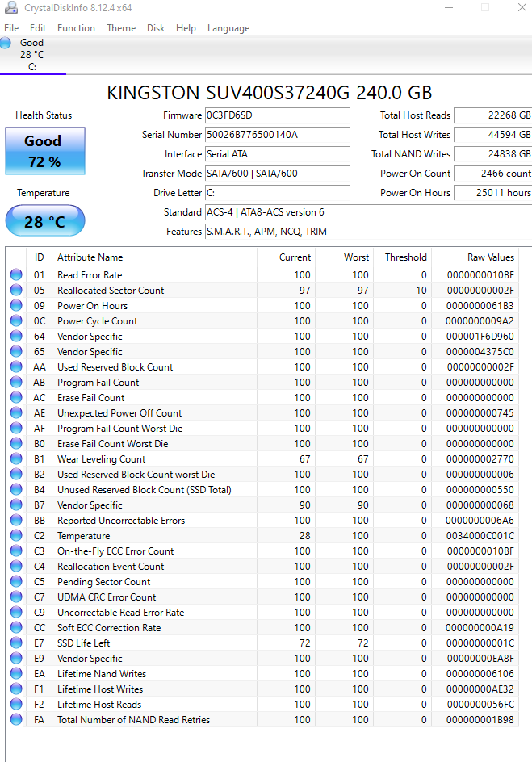
Task: Click status orb for Read Error Rate row
Action: click(16, 274)
